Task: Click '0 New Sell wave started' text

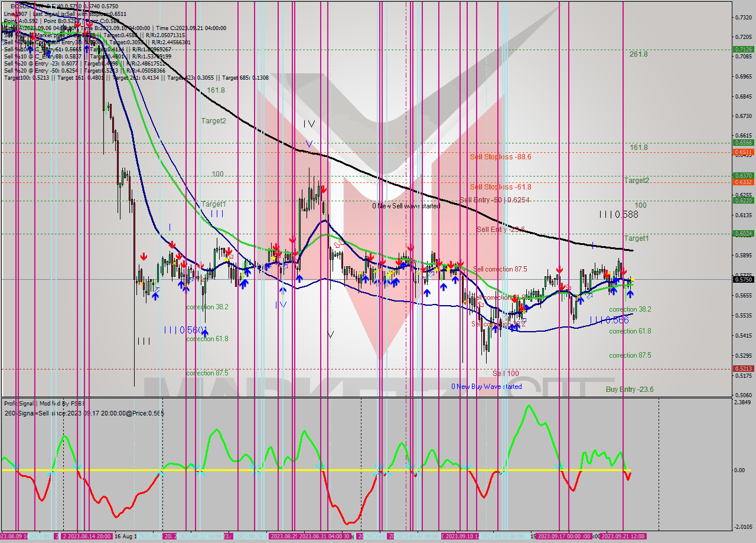Action: 406,206
